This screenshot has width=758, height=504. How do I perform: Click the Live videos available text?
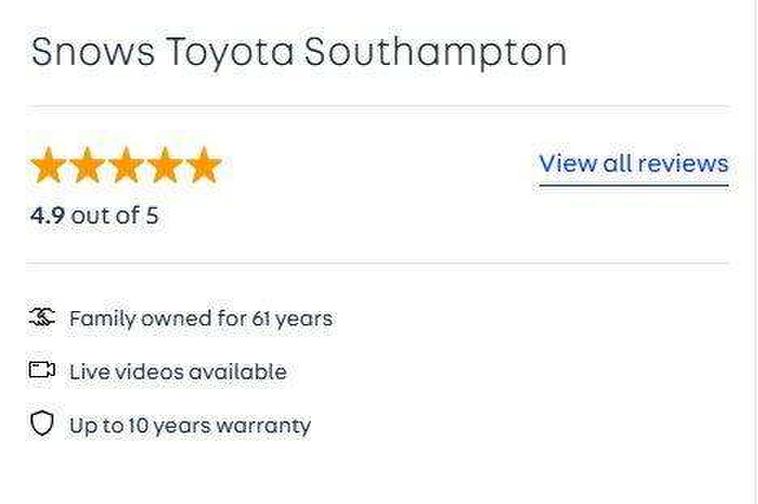(x=178, y=372)
